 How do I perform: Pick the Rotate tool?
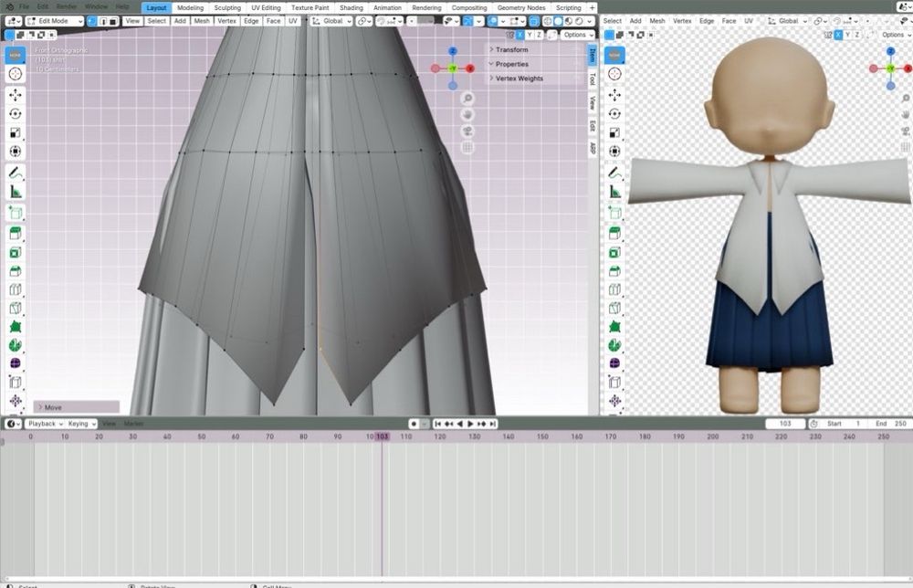tap(16, 113)
